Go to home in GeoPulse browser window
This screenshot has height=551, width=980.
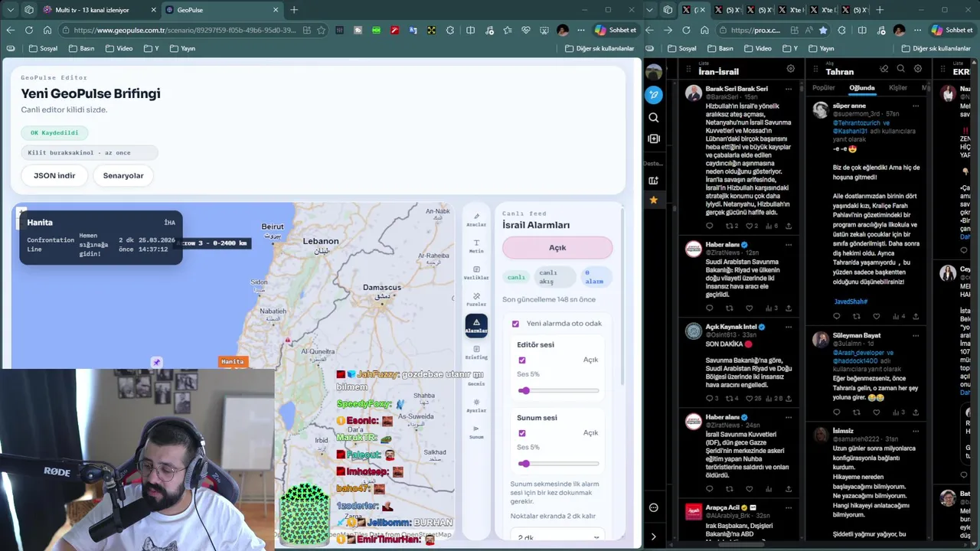point(47,30)
